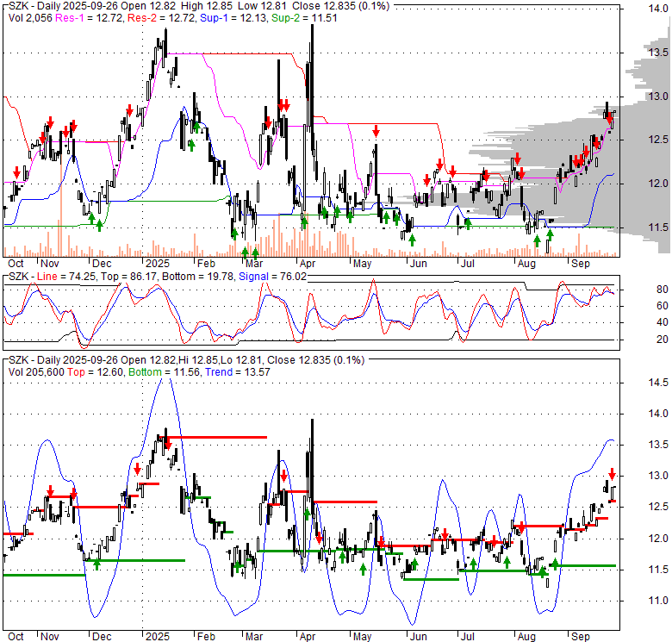Screen dimensions: 672x642
Task: Click the 'Line = 74.25' oscillator legend
Action: (x=66, y=277)
